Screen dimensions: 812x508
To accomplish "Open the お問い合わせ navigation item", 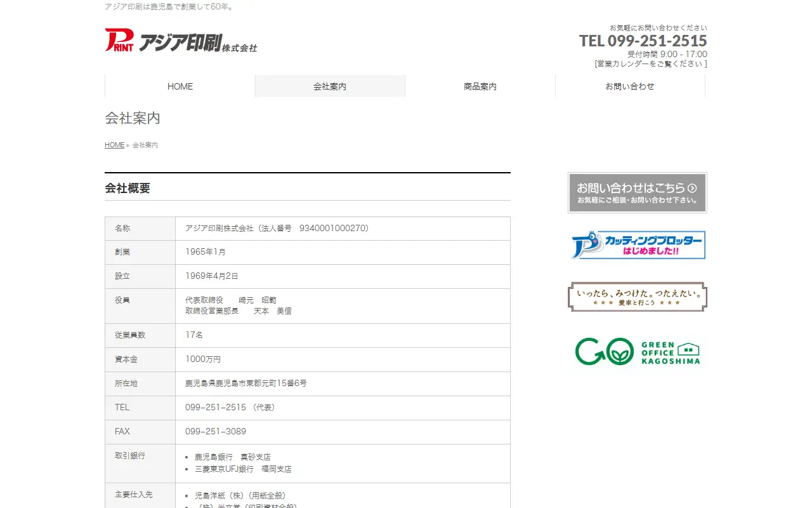I will [630, 86].
